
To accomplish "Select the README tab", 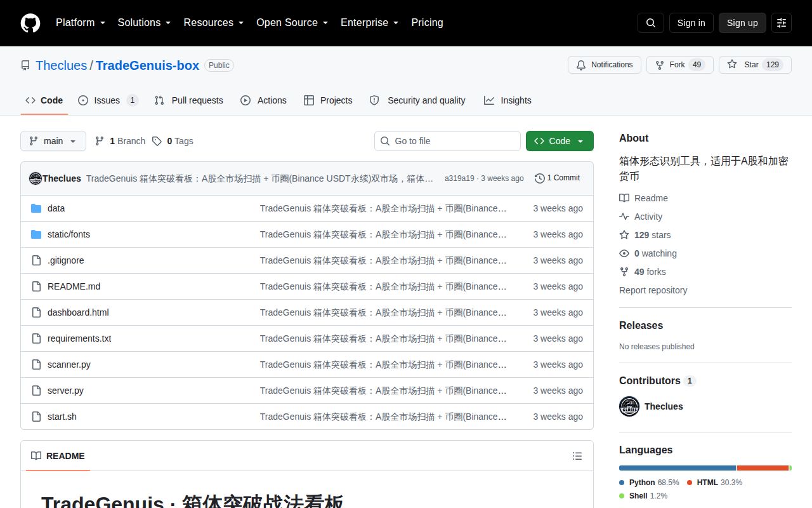I will 58,456.
